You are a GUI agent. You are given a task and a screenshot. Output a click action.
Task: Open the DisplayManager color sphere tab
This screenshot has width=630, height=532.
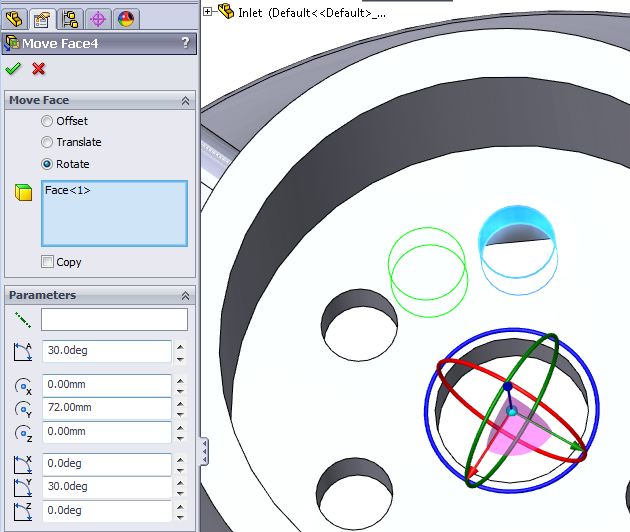tap(126, 18)
